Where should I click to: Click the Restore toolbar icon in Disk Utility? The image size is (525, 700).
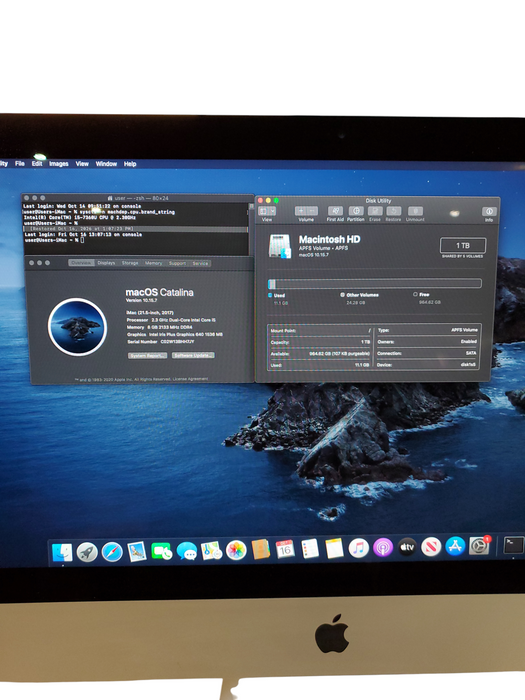coord(393,211)
